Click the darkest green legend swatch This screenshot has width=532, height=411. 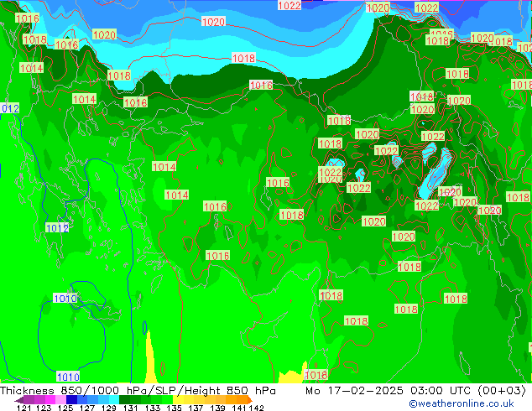click(125, 400)
